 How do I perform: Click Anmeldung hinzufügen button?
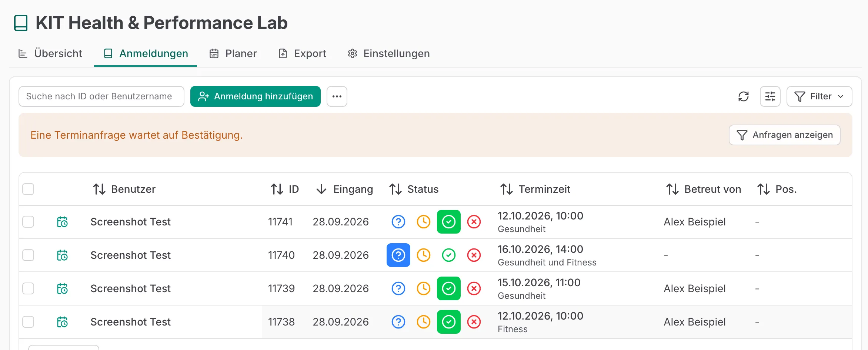[256, 96]
